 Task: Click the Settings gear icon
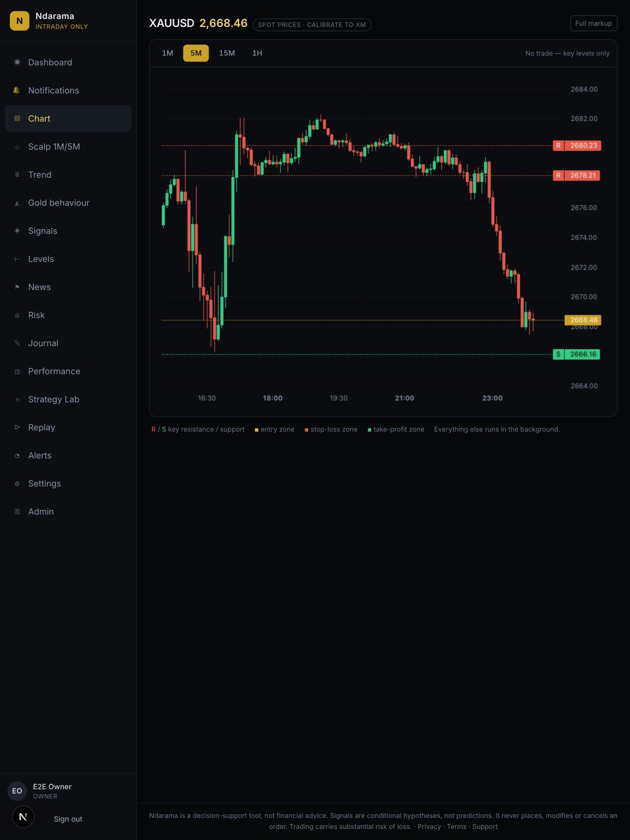click(x=17, y=483)
